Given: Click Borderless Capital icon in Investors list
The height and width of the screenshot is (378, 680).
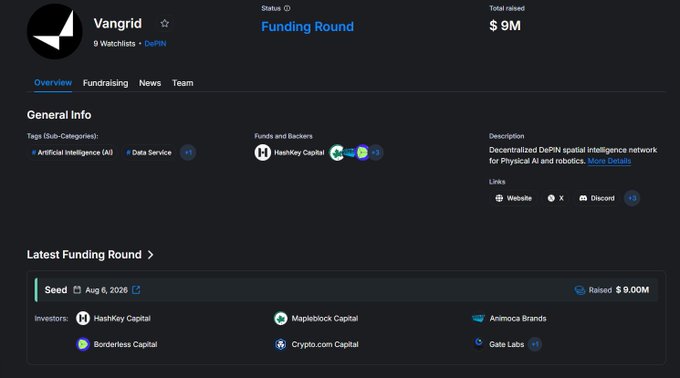Looking at the screenshot, I should click(x=83, y=344).
